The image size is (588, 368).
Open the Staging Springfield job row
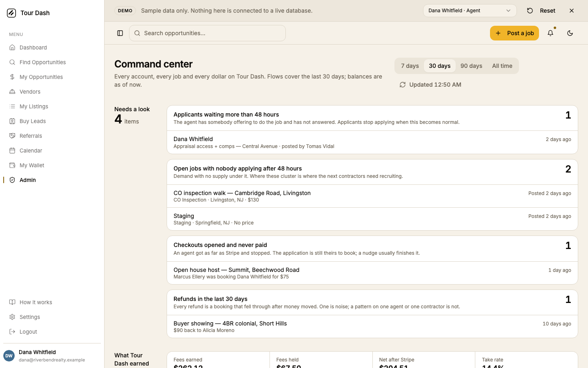pyautogui.click(x=372, y=219)
